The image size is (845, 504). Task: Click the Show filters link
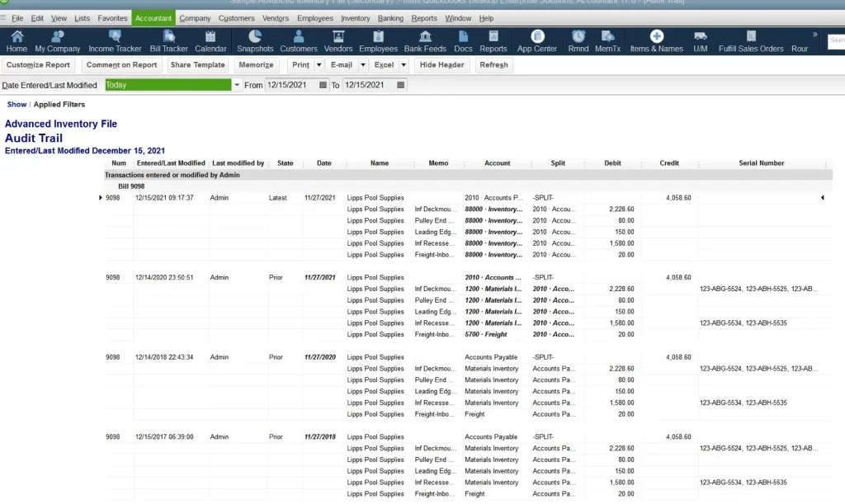tap(17, 105)
